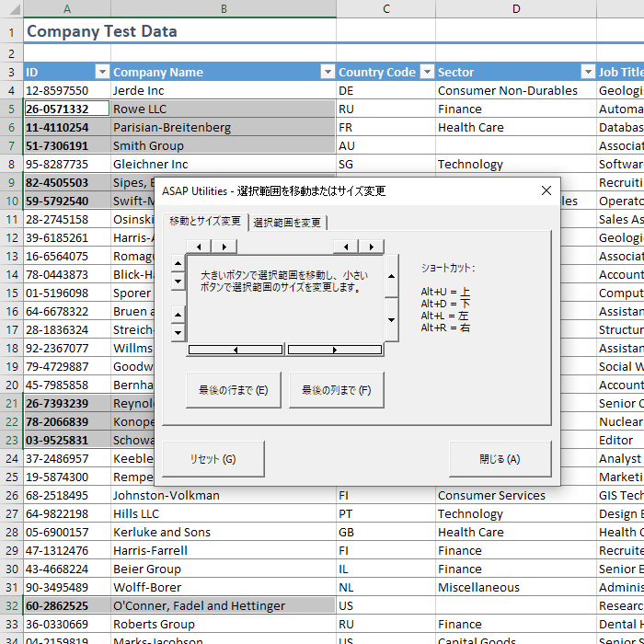Viewport: 644px width, 644px height.
Task: Click the Select All triangle at sheet corner
Action: point(15,8)
